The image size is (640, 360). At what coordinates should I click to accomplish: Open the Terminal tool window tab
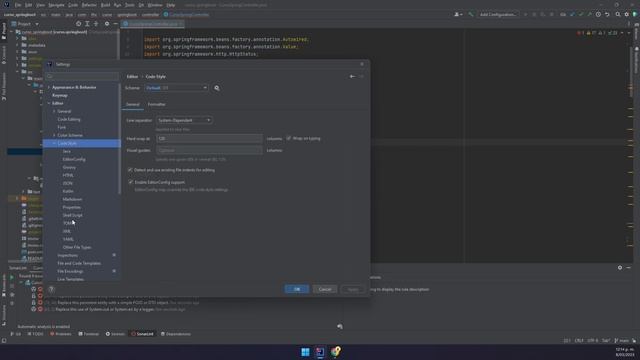89,334
